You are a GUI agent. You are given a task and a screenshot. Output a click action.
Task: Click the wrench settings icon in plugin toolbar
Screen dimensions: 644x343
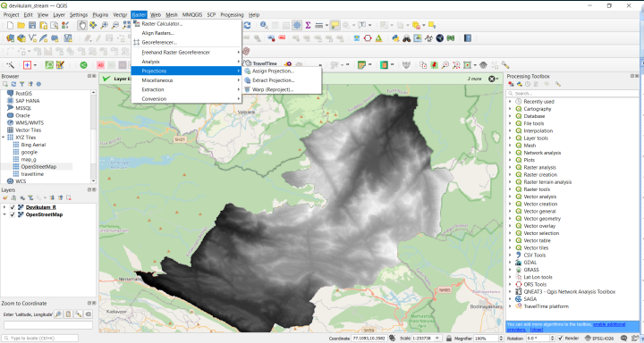click(x=505, y=65)
